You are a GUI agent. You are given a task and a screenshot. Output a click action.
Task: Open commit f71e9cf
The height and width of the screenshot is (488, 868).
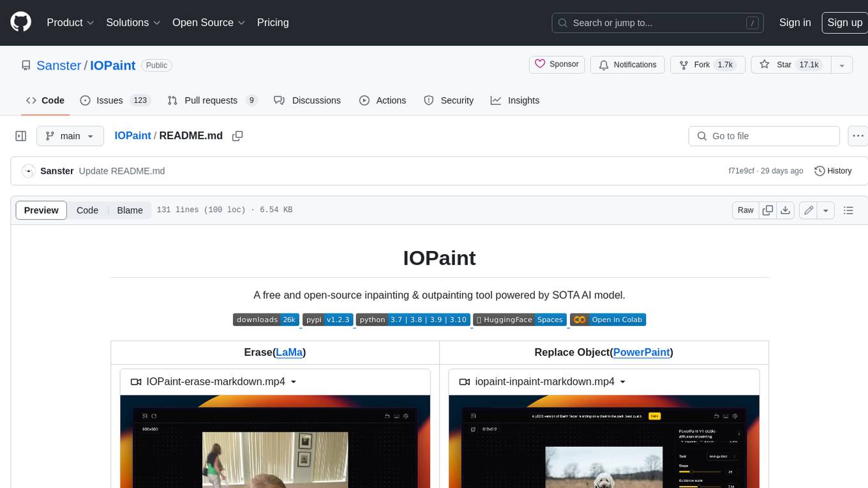741,171
